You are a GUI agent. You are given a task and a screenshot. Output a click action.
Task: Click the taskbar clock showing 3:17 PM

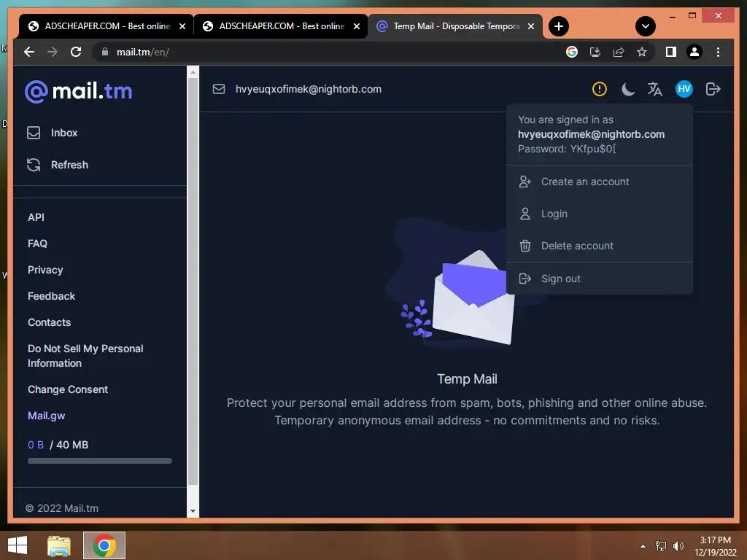(716, 546)
